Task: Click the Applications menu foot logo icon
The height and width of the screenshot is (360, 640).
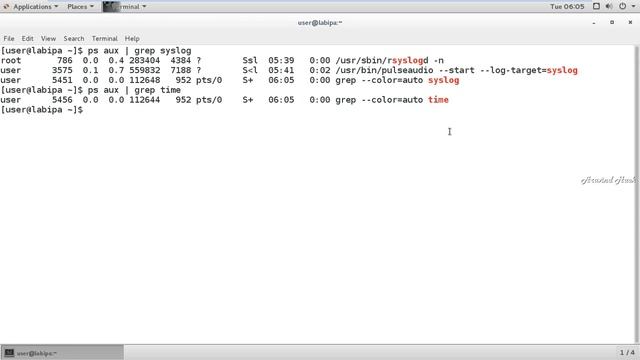Action: click(6, 7)
